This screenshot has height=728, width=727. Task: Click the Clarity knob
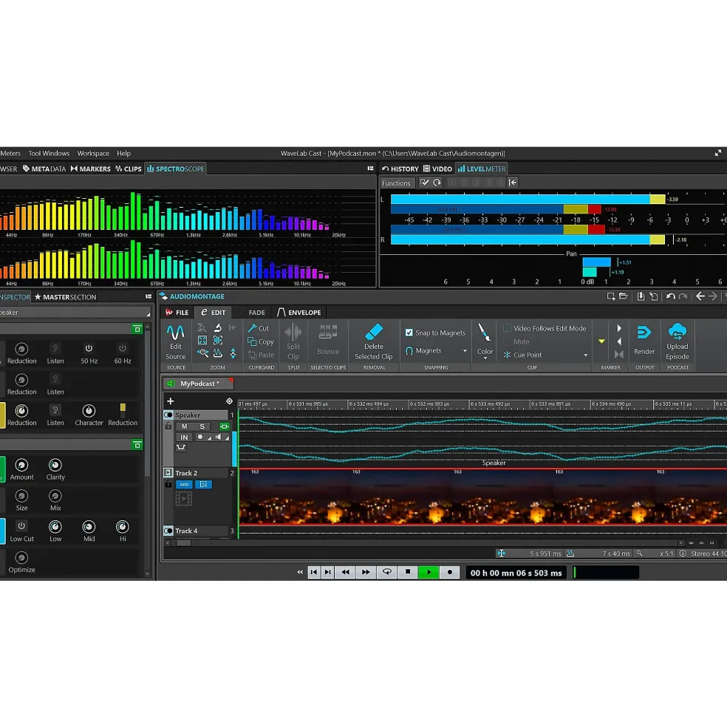(55, 465)
